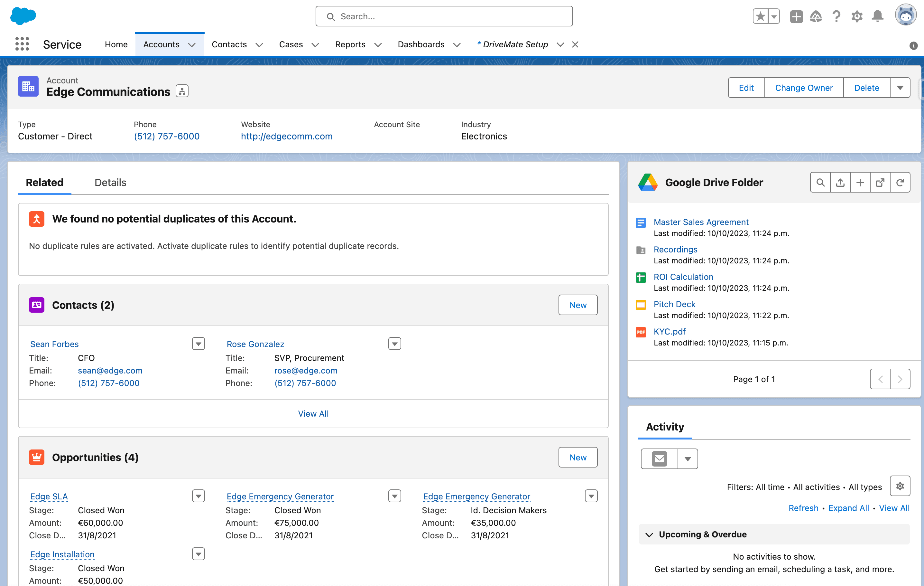Go to the Home tab

(116, 44)
